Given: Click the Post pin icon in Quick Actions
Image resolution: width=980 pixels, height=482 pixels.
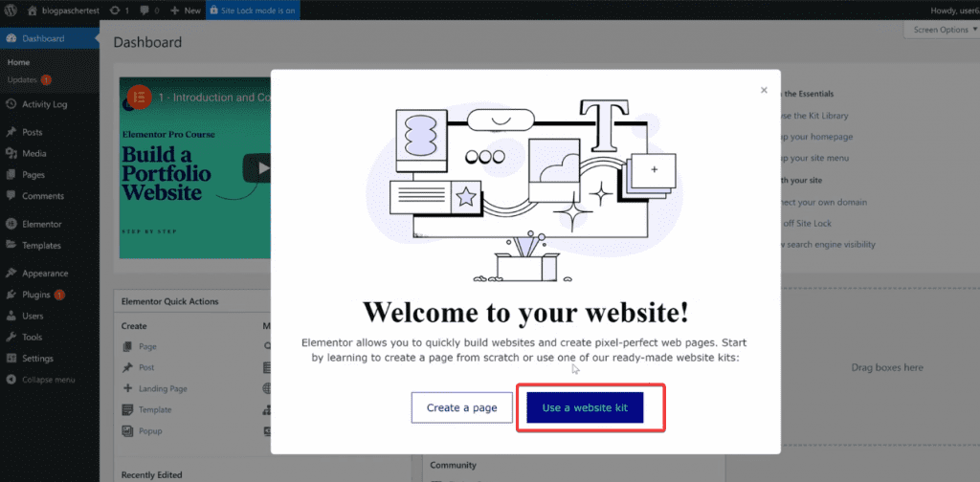Looking at the screenshot, I should point(127,368).
